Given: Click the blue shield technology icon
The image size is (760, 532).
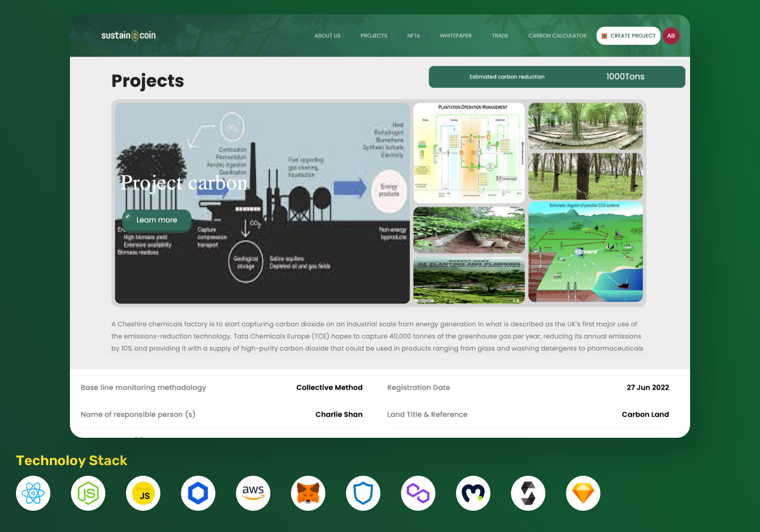Looking at the screenshot, I should click(363, 493).
